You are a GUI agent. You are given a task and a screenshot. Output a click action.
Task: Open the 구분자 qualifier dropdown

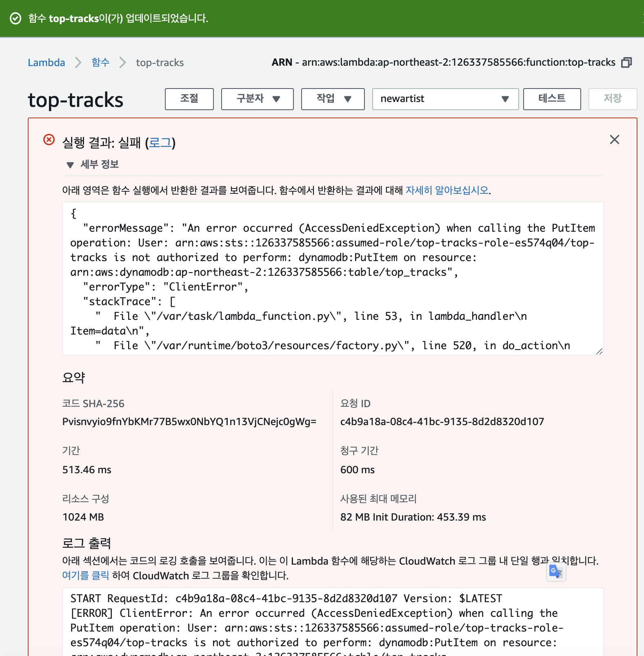(x=258, y=99)
